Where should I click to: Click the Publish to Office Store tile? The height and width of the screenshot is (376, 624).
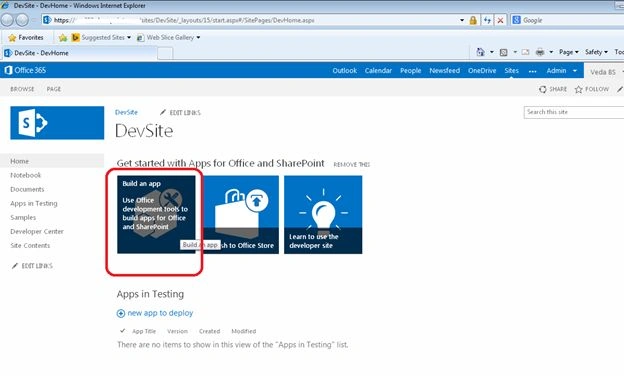point(240,214)
